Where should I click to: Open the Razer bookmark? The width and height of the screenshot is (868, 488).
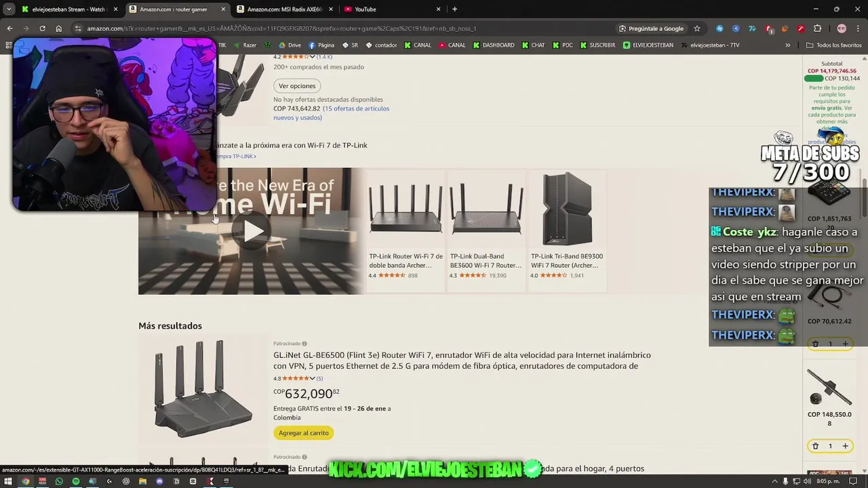244,45
